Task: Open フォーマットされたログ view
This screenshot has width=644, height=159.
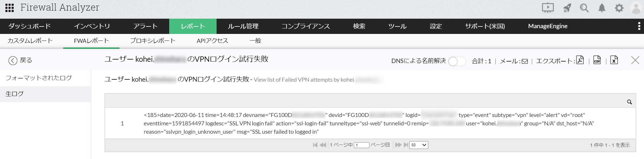Action: pos(39,78)
